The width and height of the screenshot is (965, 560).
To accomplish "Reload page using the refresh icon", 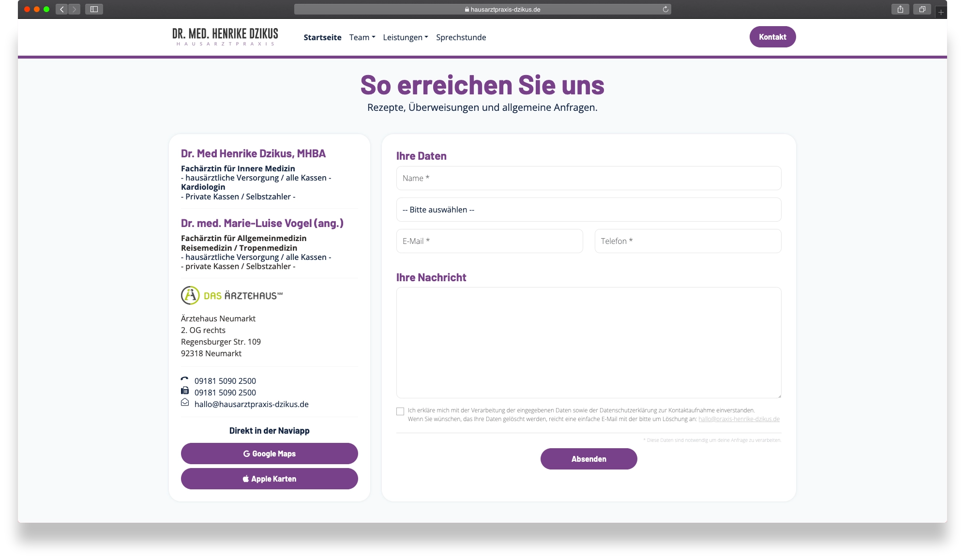I will (x=665, y=9).
